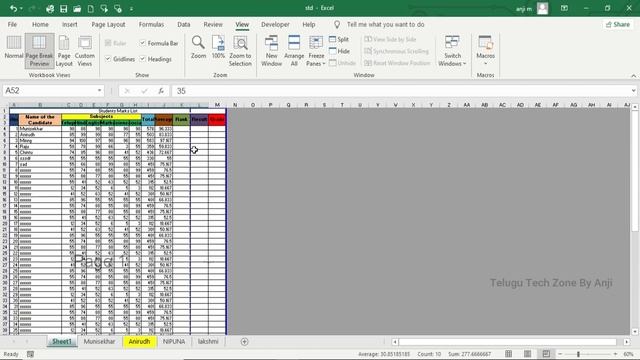Screen dimensions: 640x360
Task: Click the New document icon in the quick access toolbar
Action: coord(91,9)
